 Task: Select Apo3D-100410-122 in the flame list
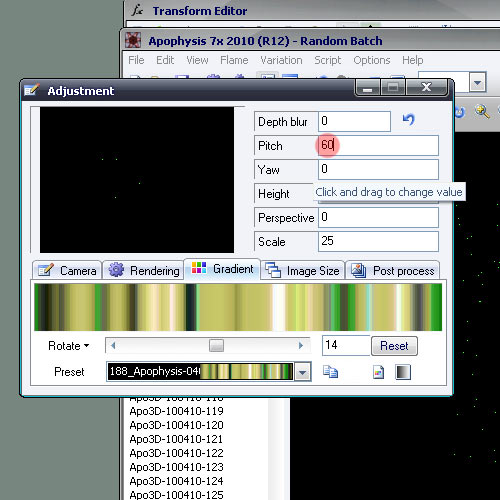click(x=176, y=453)
